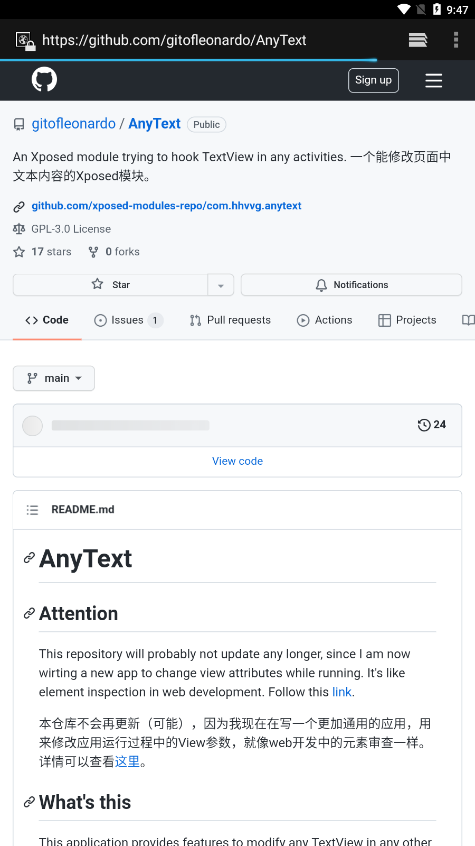Viewport: 475px width, 846px height.
Task: Tap the URL address bar
Action: 174,40
